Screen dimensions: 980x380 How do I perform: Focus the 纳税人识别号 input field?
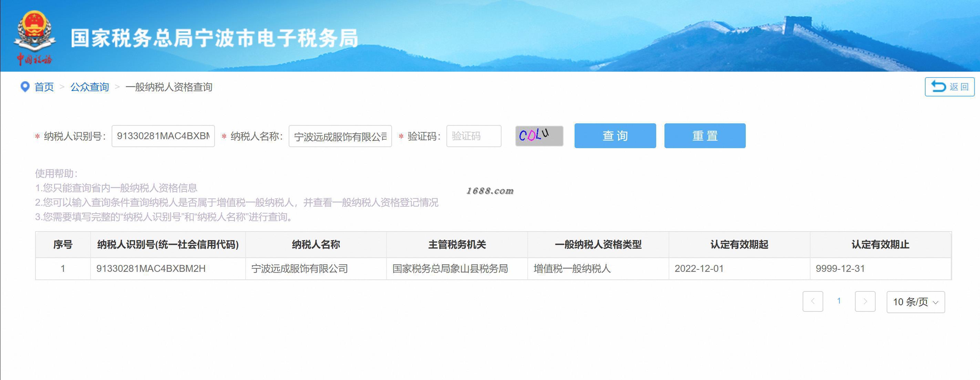(163, 136)
